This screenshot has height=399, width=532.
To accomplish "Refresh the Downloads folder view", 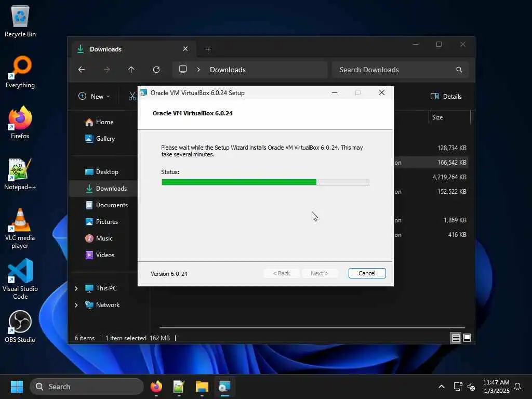I will click(156, 70).
